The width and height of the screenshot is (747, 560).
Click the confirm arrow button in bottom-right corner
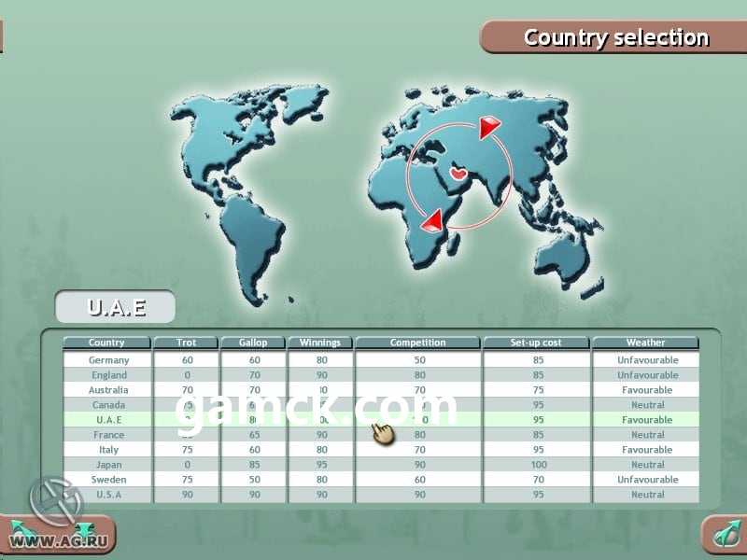tap(723, 534)
